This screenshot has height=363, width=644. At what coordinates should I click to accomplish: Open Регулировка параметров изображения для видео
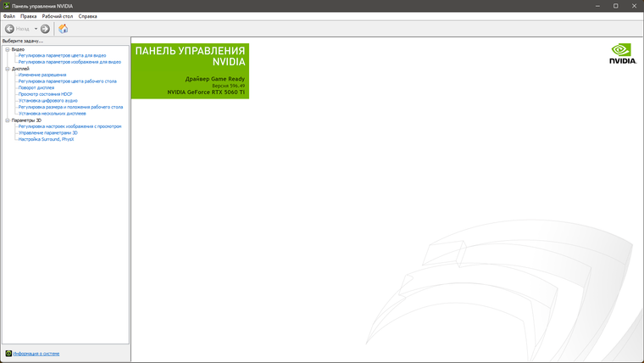[69, 62]
